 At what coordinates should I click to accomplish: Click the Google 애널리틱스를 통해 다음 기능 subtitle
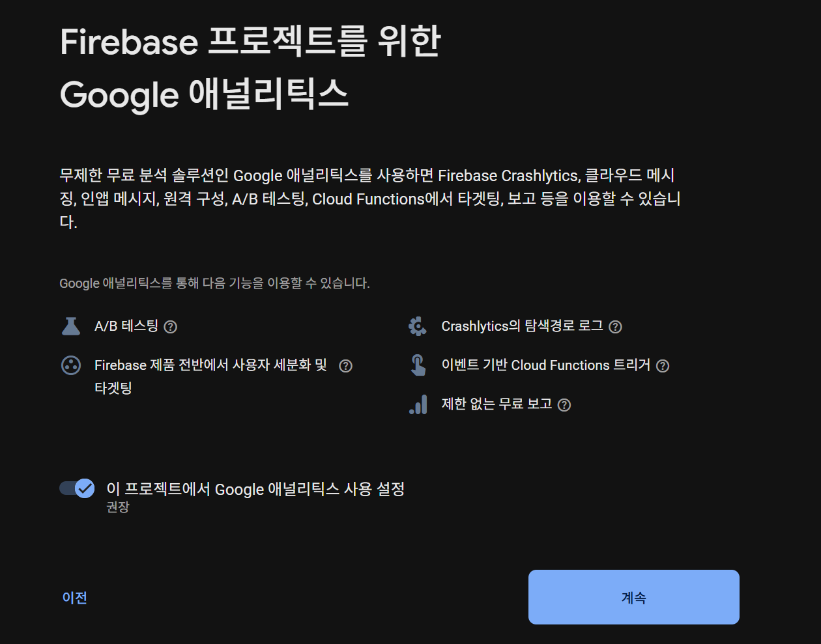(x=214, y=283)
